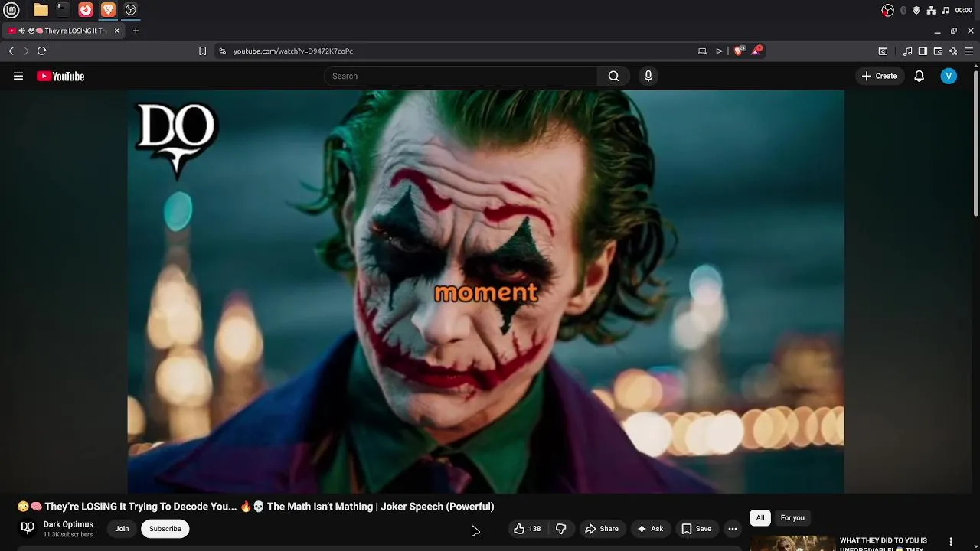Toggle the browser sidebar

tap(923, 51)
